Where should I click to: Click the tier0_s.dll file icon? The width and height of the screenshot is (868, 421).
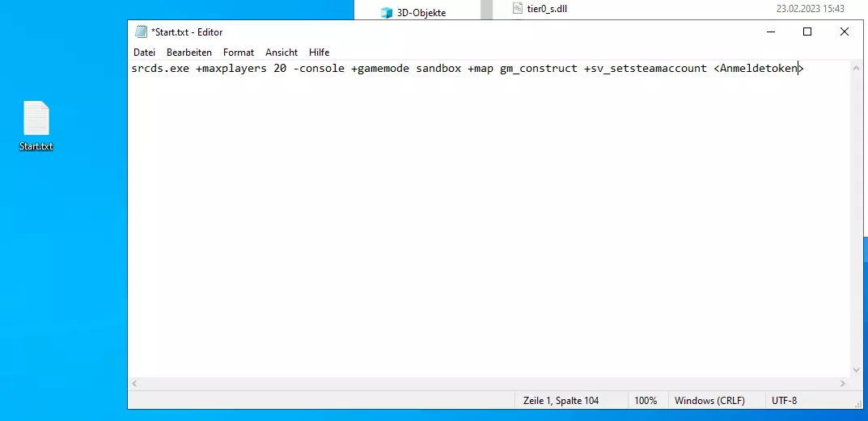(x=517, y=8)
